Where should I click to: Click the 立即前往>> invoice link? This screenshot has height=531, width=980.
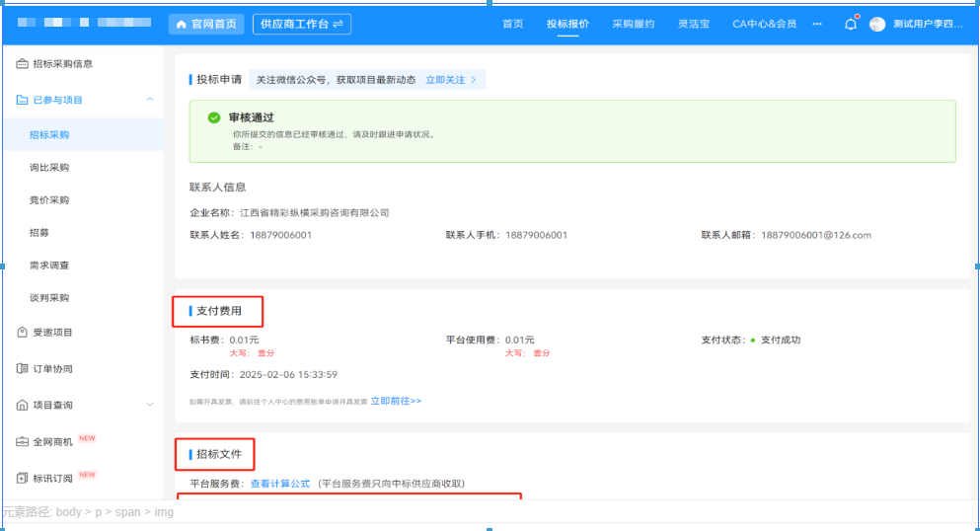[x=397, y=401]
